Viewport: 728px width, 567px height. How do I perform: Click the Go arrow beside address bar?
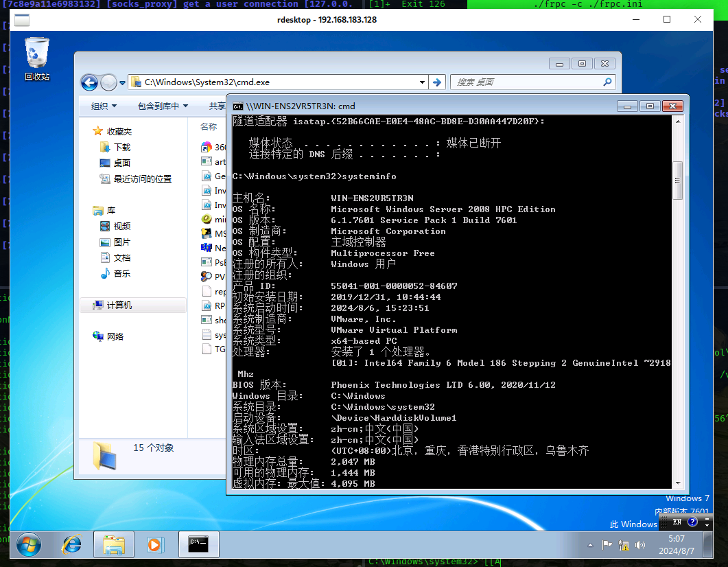click(436, 82)
